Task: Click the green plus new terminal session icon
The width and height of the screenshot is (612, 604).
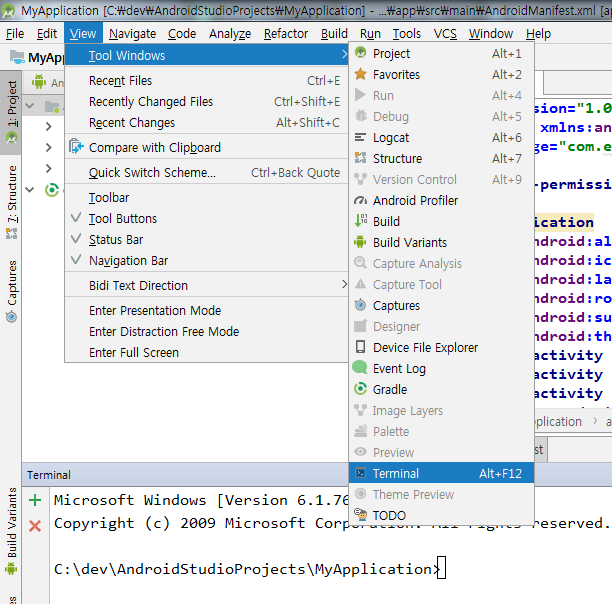Action: coord(36,500)
